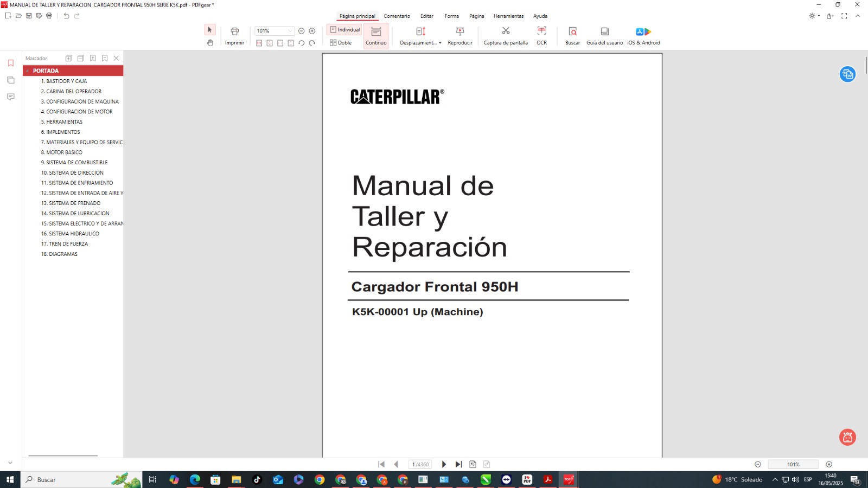Enable Doble page view
This screenshot has width=868, height=488.
pyautogui.click(x=341, y=43)
